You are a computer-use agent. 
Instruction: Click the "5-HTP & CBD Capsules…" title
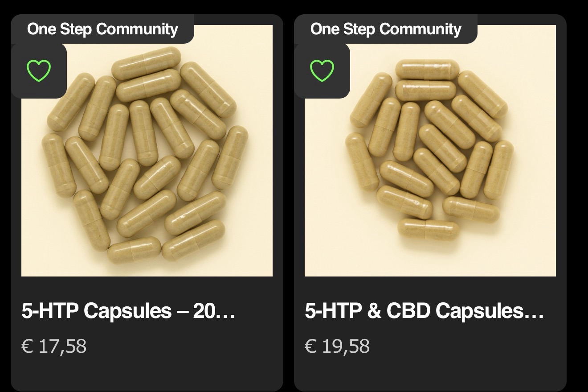pyautogui.click(x=424, y=311)
